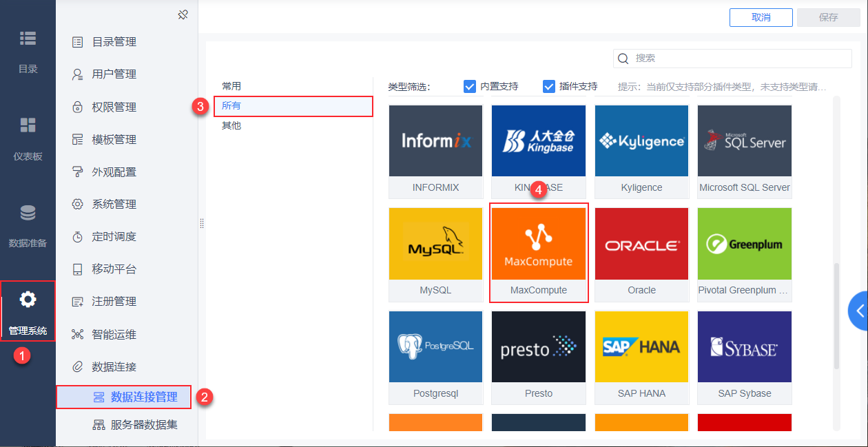This screenshot has width=868, height=447.
Task: Choose the Pivotal Greenplum tile
Action: (x=745, y=255)
